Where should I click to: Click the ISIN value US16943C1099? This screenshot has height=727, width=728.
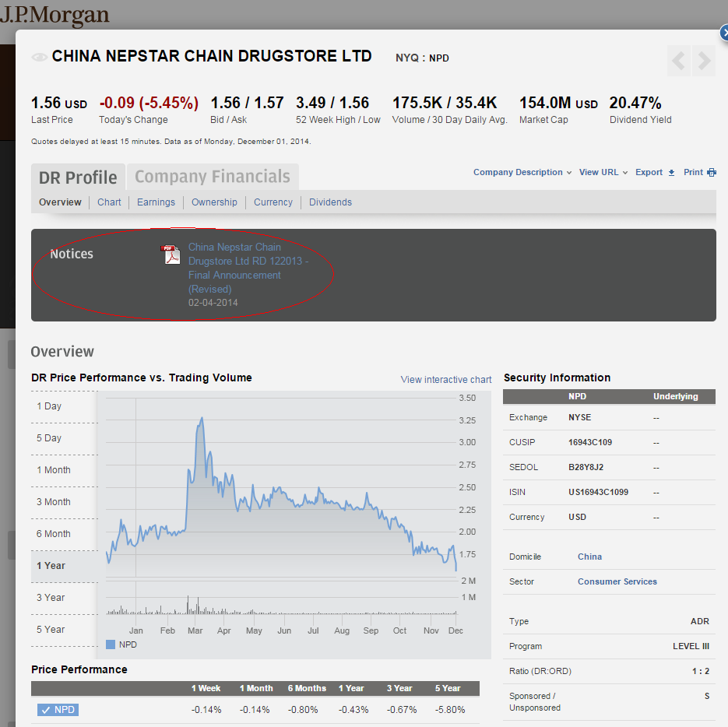tap(599, 492)
